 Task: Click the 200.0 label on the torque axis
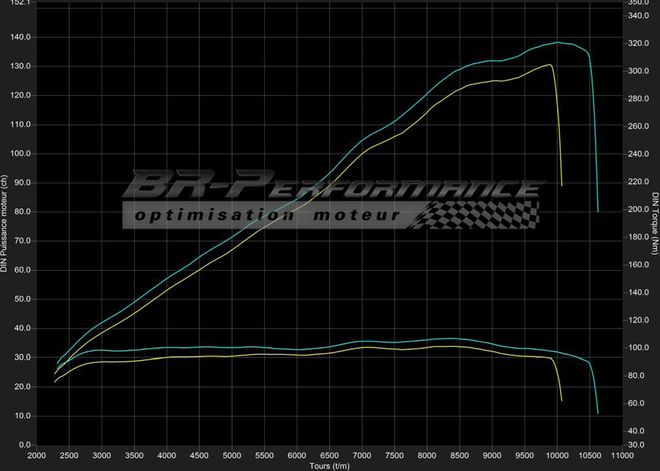pos(637,210)
